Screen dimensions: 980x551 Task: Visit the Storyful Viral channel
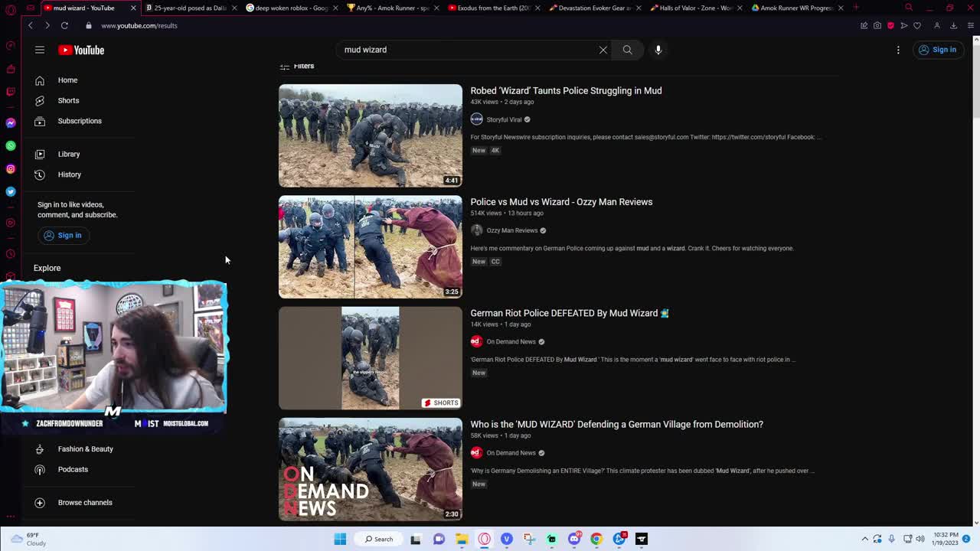click(x=504, y=119)
